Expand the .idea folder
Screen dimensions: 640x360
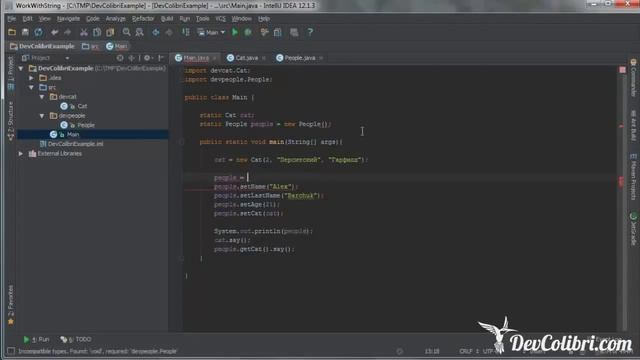31,78
